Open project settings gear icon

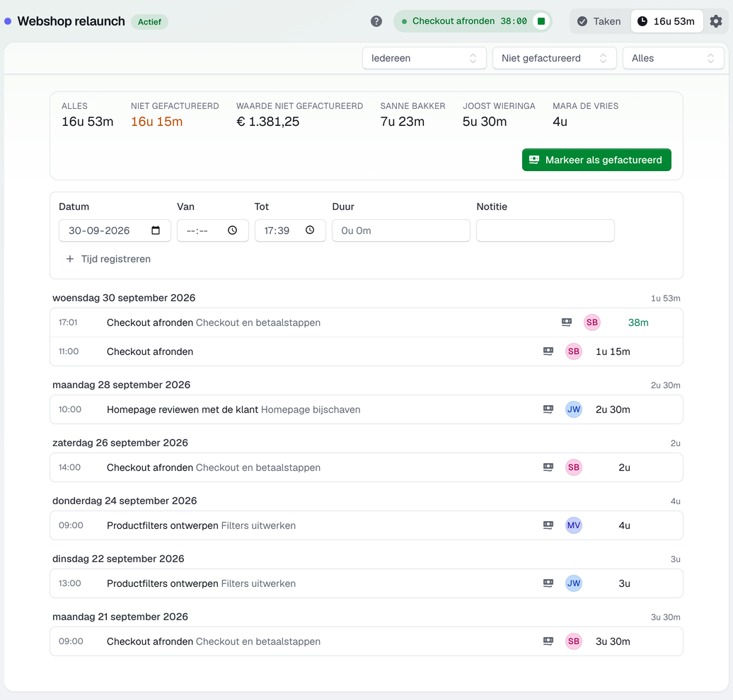click(x=716, y=21)
